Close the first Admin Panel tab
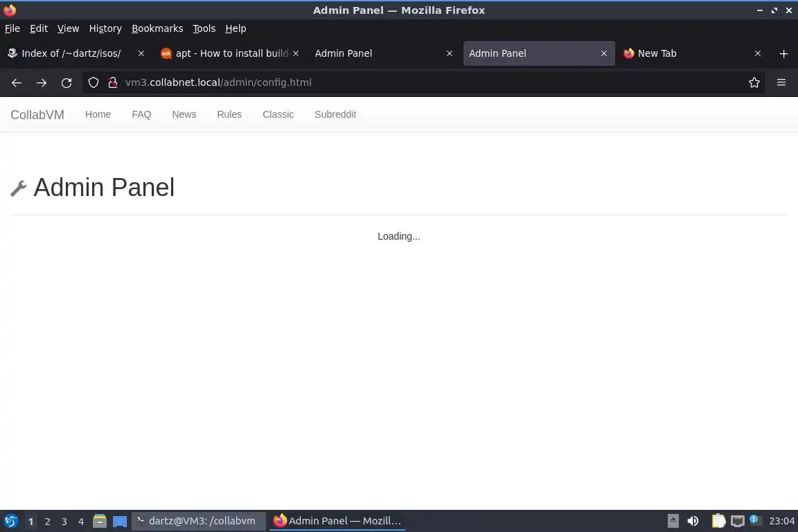The image size is (798, 532). coord(450,53)
